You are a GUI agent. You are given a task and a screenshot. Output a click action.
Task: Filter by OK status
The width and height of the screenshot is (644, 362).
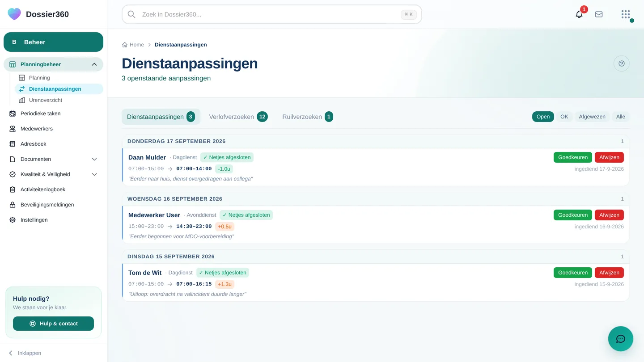coord(564,117)
